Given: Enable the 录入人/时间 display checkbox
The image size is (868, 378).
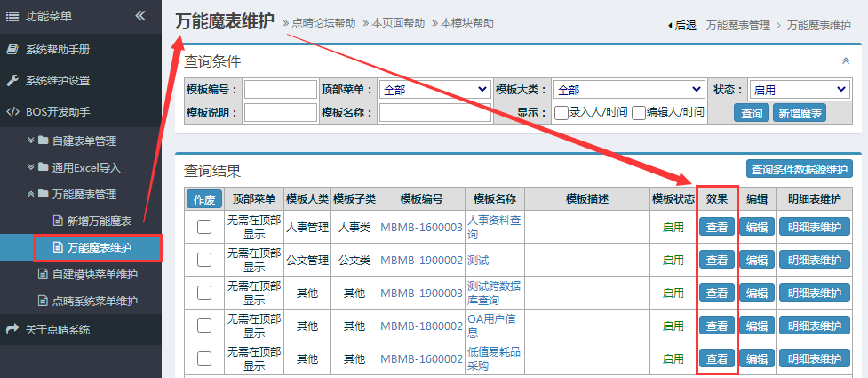Looking at the screenshot, I should click(561, 112).
